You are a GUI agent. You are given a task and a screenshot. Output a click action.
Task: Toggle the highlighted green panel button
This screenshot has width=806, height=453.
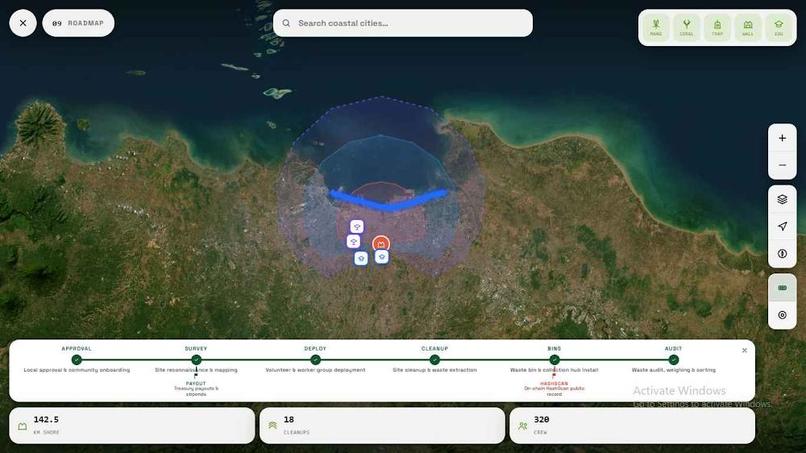782,288
